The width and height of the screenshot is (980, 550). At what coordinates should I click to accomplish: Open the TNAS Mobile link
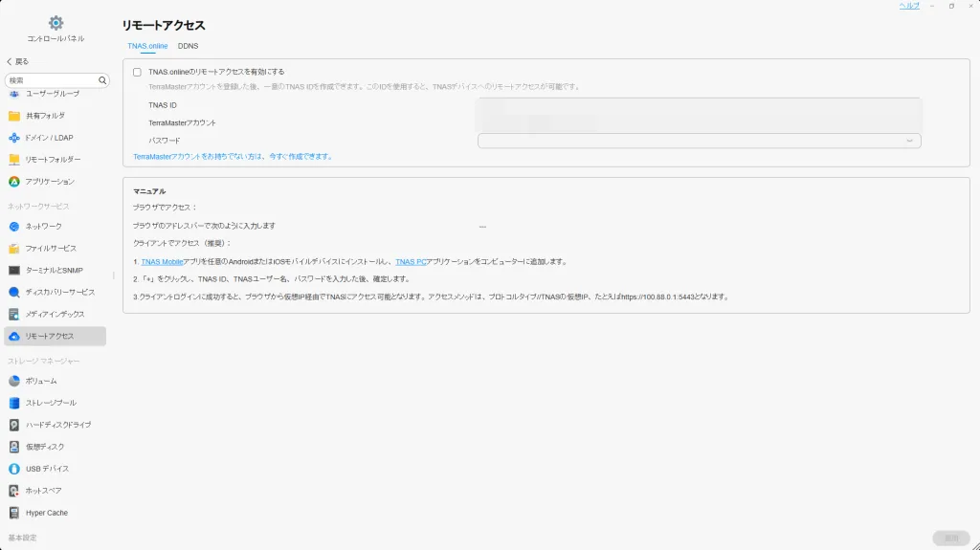[162, 262]
